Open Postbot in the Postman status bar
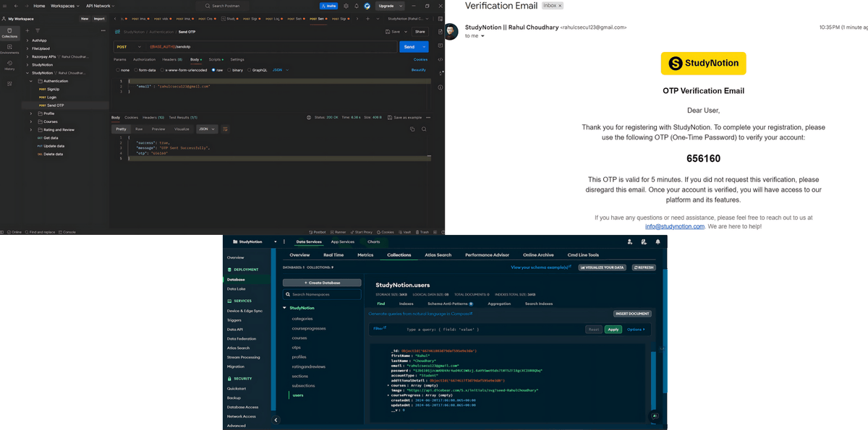This screenshot has height=430, width=868. click(318, 232)
